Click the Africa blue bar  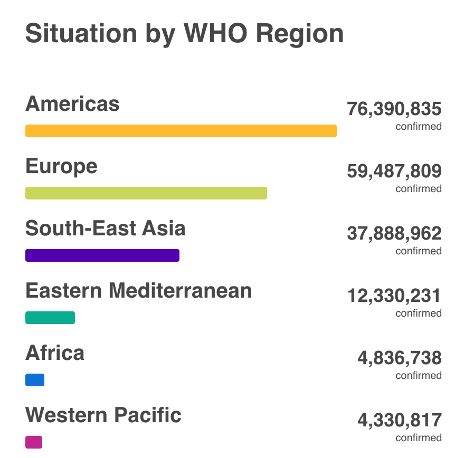pyautogui.click(x=35, y=380)
